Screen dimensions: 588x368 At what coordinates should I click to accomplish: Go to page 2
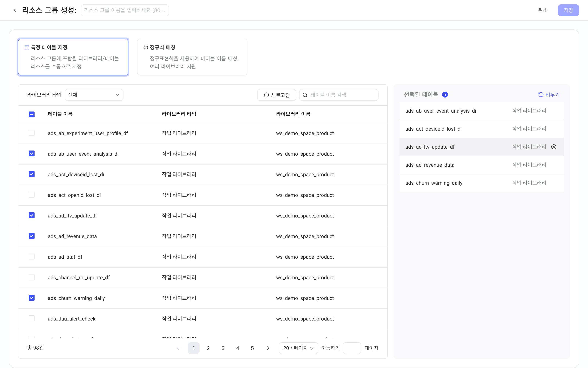pyautogui.click(x=208, y=348)
